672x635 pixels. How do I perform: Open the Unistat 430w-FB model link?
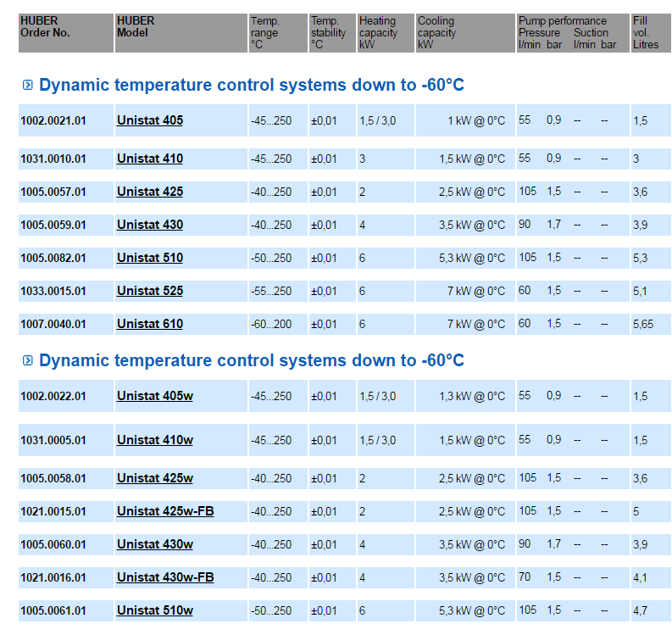point(165,577)
